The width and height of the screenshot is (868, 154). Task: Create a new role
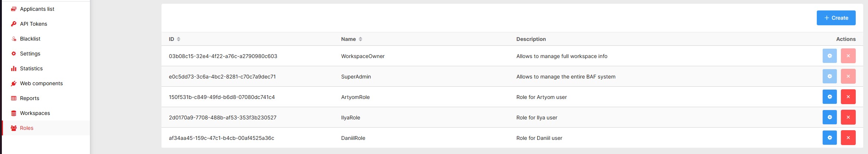click(x=836, y=18)
